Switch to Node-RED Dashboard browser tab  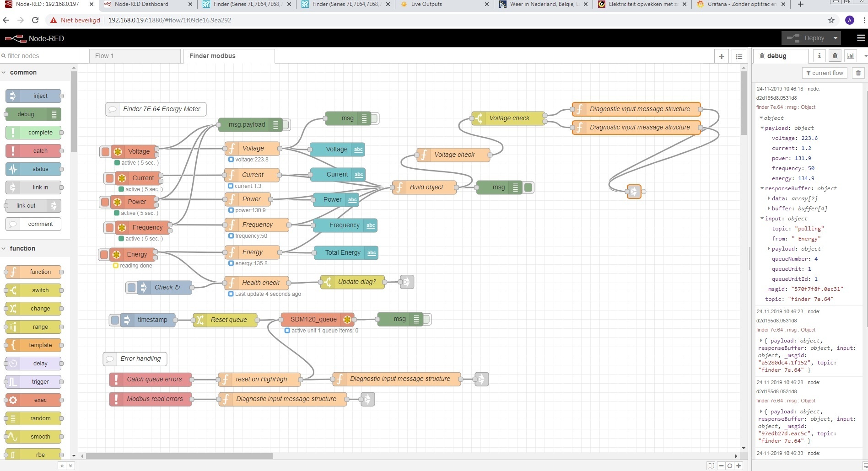[148, 5]
